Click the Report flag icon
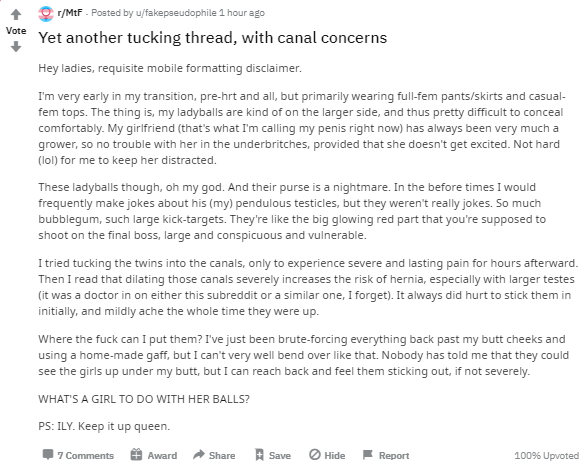The height and width of the screenshot is (472, 580). [x=368, y=455]
